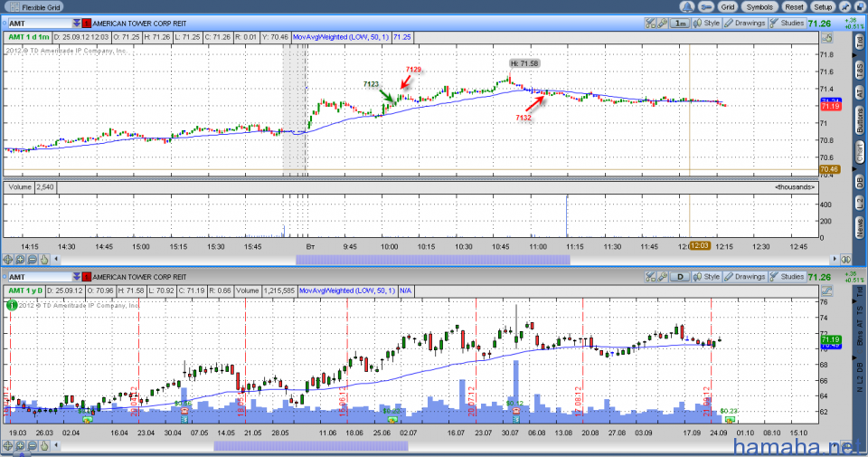The width and height of the screenshot is (868, 457).
Task: Click the AMT 1 y D label
Action: point(24,290)
